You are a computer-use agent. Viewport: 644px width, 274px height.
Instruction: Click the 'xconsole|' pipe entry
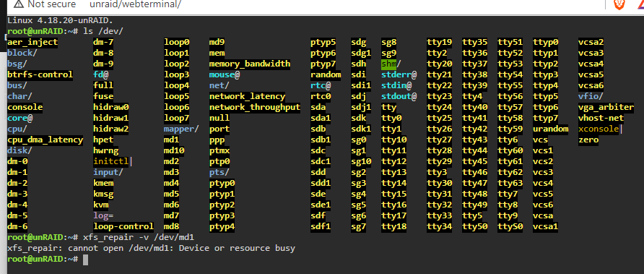[x=601, y=129]
